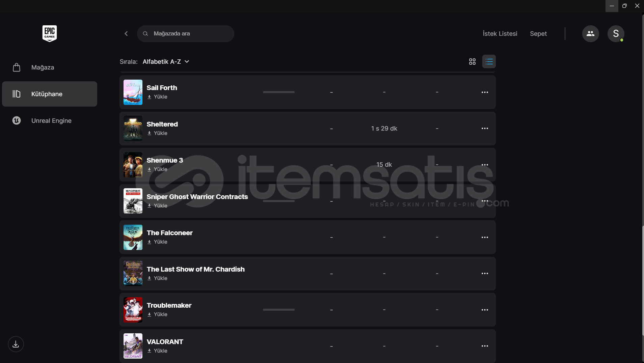Focus the Mağazada ara search field
644x363 pixels.
tap(186, 34)
